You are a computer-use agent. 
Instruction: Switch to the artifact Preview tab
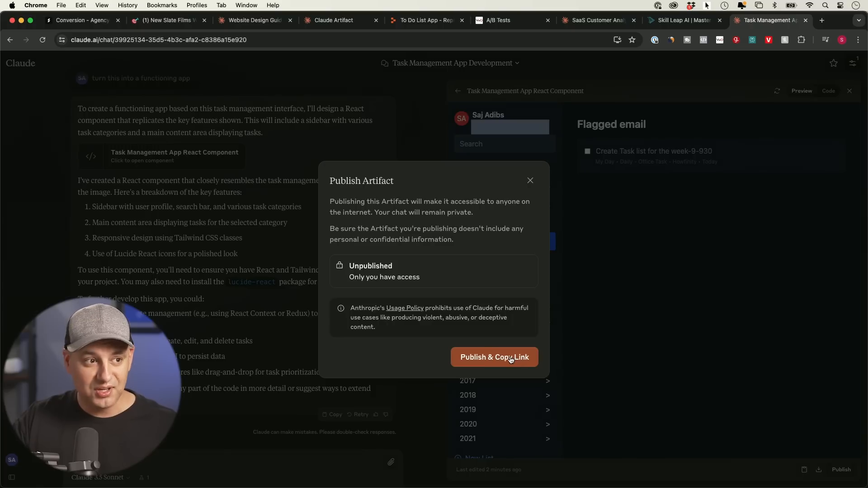[802, 91]
